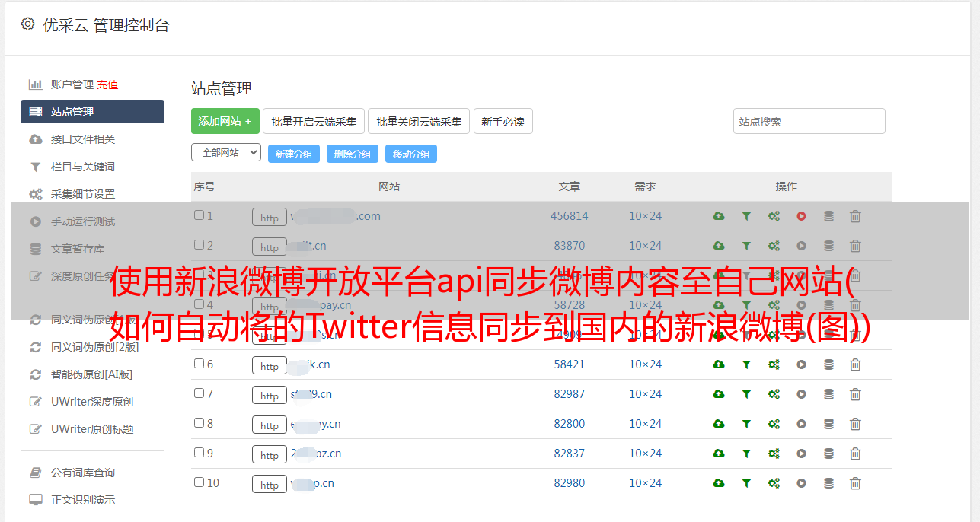
Task: Click the filter funnel icon in row 2
Action: 746,246
